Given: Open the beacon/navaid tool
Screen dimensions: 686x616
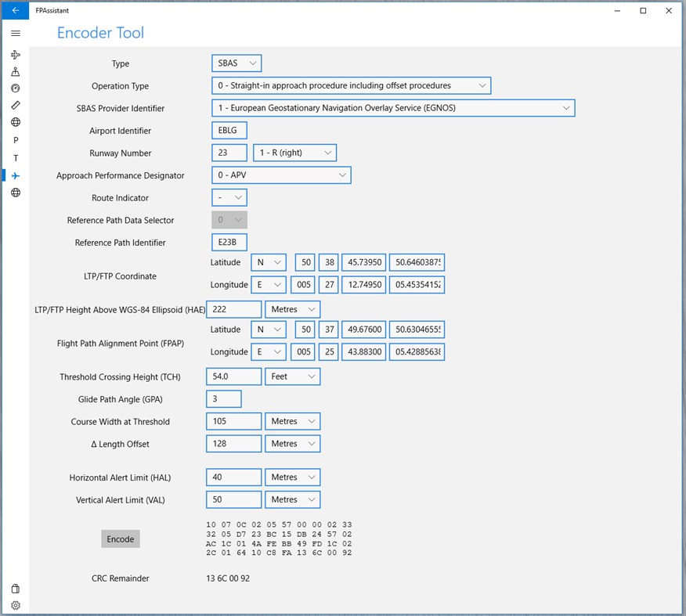Looking at the screenshot, I should pos(16,71).
